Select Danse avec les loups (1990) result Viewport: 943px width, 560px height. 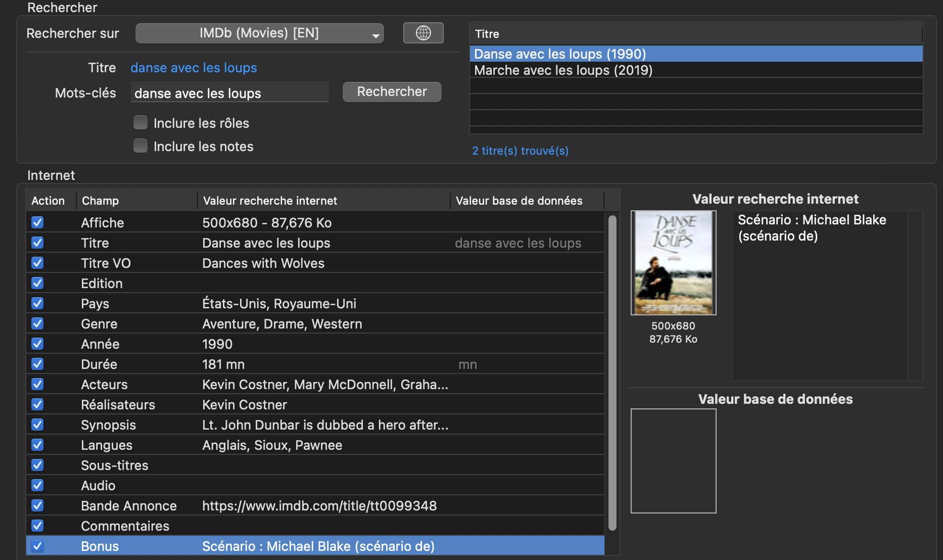pyautogui.click(x=560, y=54)
